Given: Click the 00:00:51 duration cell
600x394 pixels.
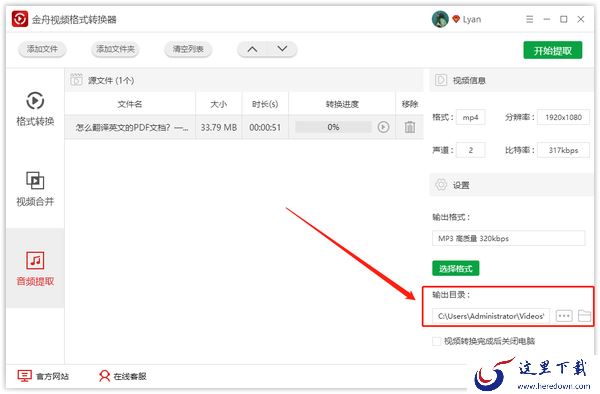Looking at the screenshot, I should 265,127.
